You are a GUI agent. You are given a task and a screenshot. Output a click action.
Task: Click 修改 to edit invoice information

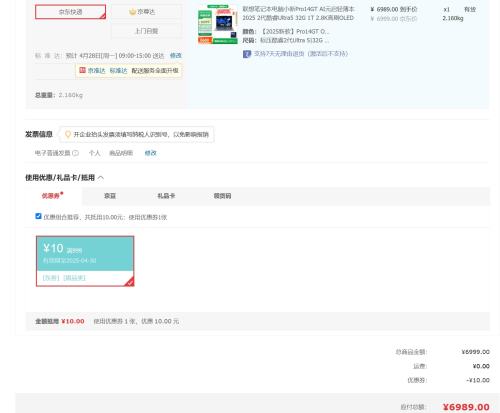[150, 153]
